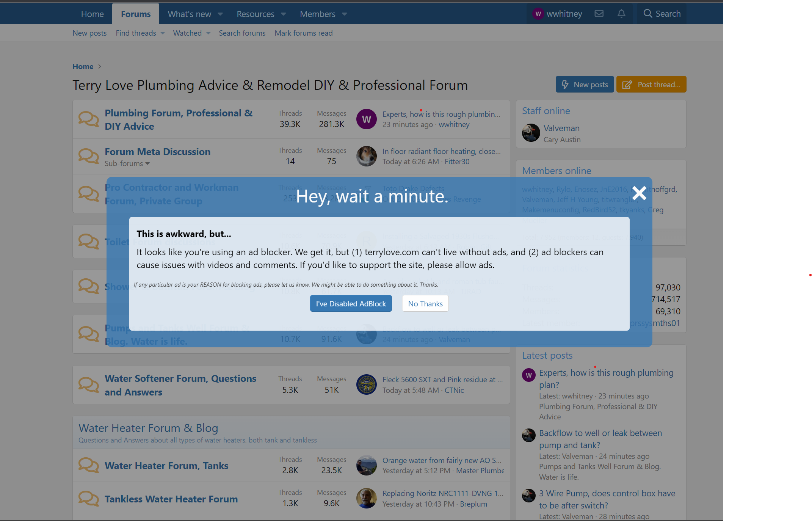Screen dimensions: 812x521
Task: Switch to the Forums tab
Action: [x=135, y=14]
